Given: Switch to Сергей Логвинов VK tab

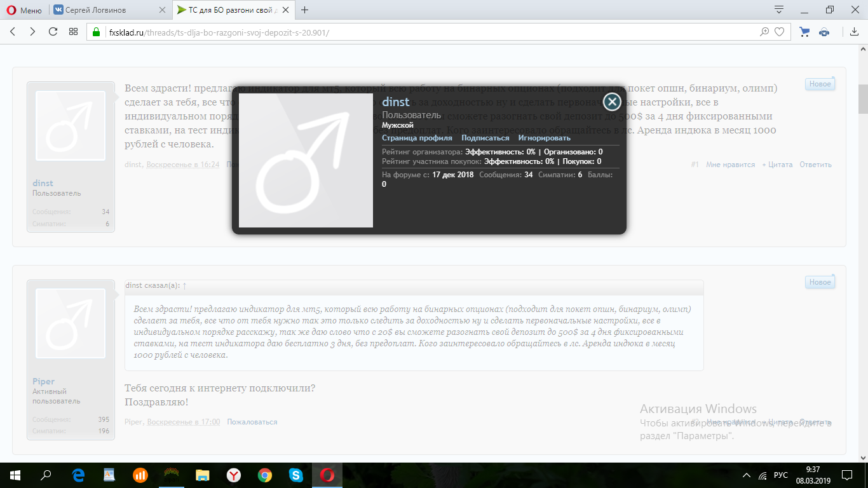Looking at the screenshot, I should [109, 10].
